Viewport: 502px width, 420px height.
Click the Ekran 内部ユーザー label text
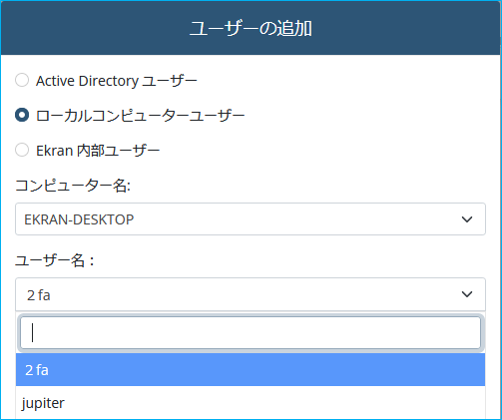pos(98,151)
